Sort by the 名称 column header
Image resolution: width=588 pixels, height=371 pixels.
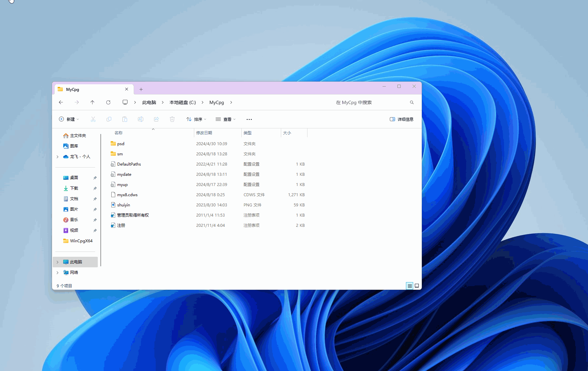coord(152,133)
